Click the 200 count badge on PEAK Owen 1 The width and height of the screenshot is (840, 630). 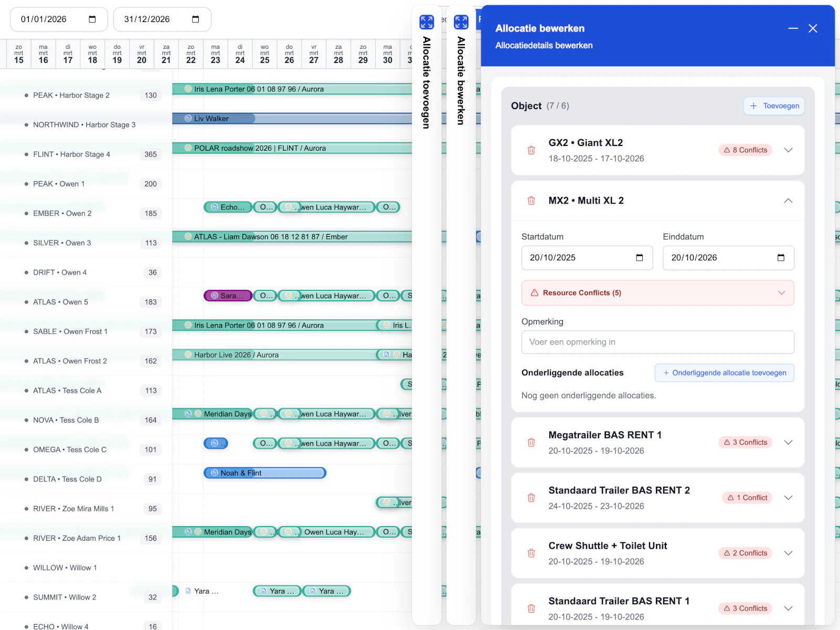(151, 184)
